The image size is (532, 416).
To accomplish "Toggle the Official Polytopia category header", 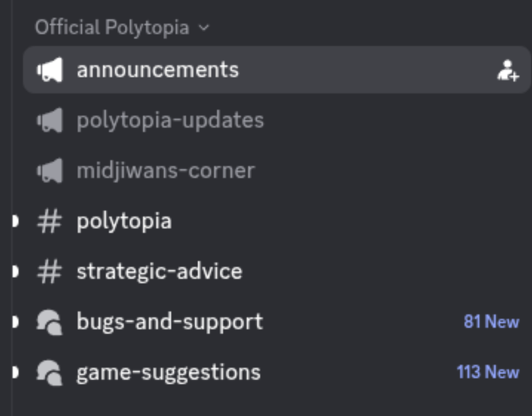I will click(x=112, y=28).
